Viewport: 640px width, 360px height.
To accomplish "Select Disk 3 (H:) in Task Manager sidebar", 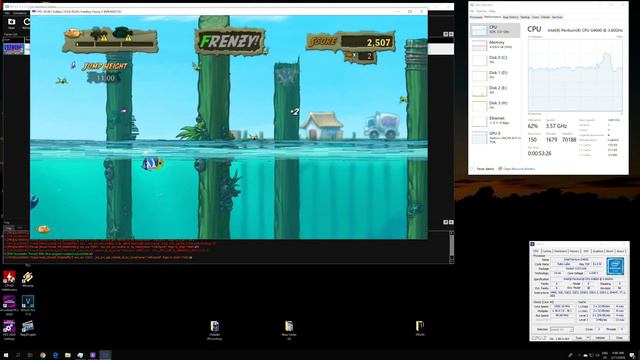I will [x=495, y=105].
